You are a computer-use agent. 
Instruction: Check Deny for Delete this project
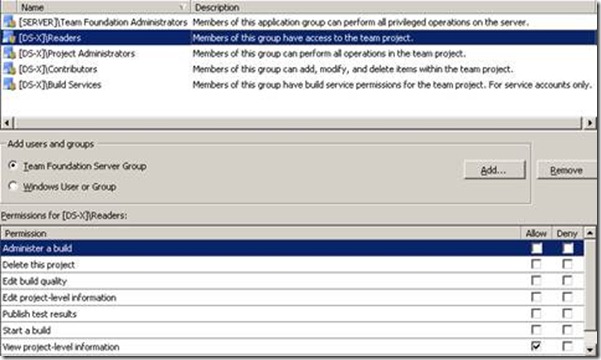coord(567,265)
